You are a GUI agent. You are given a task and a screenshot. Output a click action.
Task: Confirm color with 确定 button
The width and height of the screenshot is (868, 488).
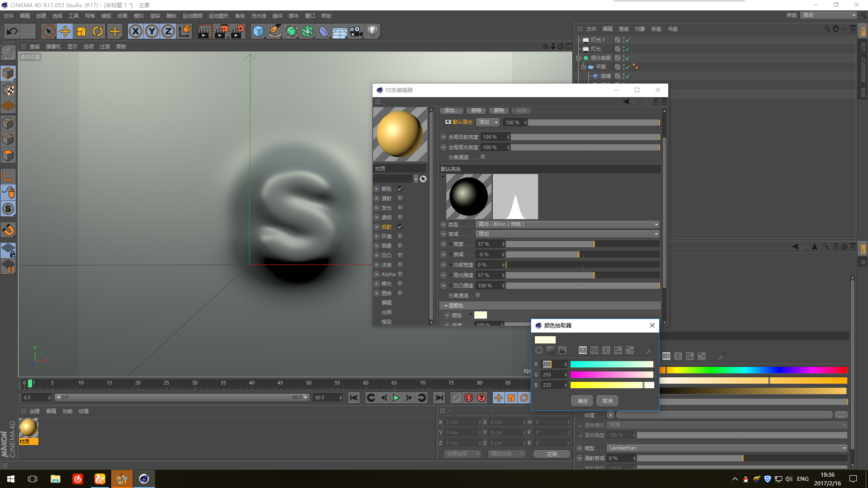coord(582,401)
